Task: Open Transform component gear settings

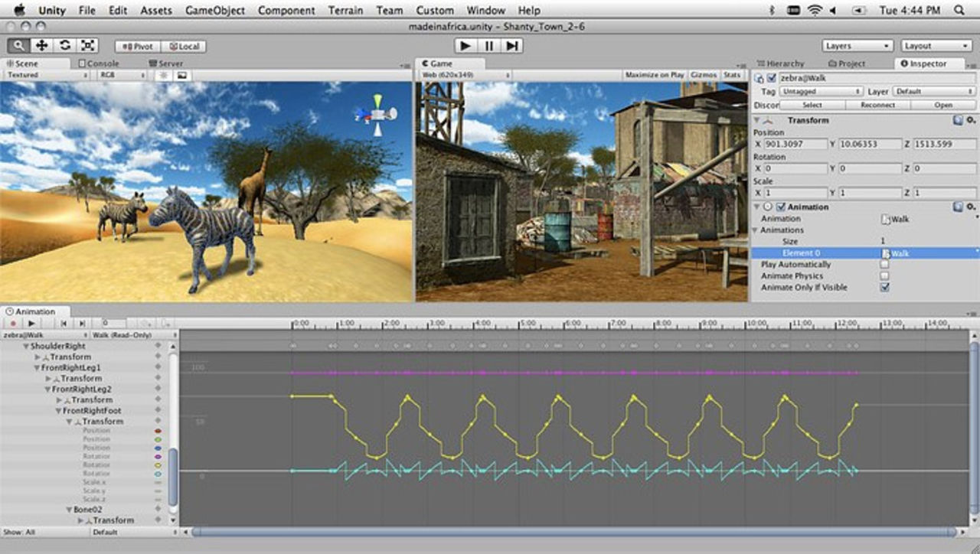Action: [971, 120]
